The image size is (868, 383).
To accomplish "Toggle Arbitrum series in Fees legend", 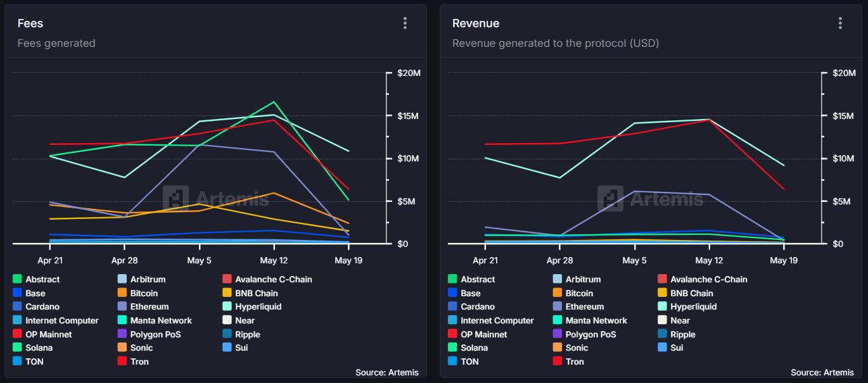I will tap(141, 279).
